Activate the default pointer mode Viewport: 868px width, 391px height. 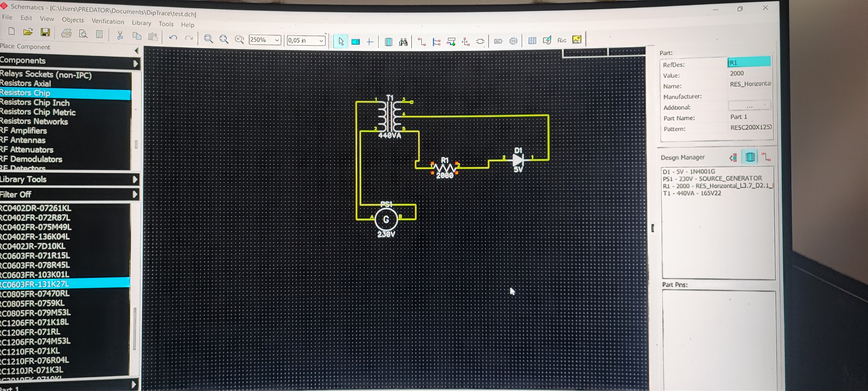340,41
